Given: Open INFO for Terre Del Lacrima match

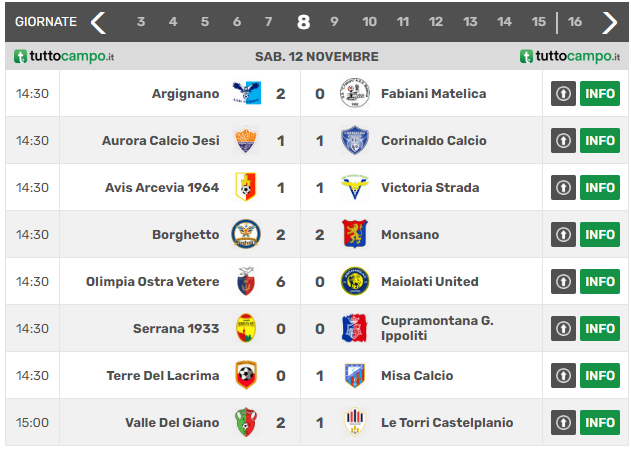Looking at the screenshot, I should (x=600, y=375).
